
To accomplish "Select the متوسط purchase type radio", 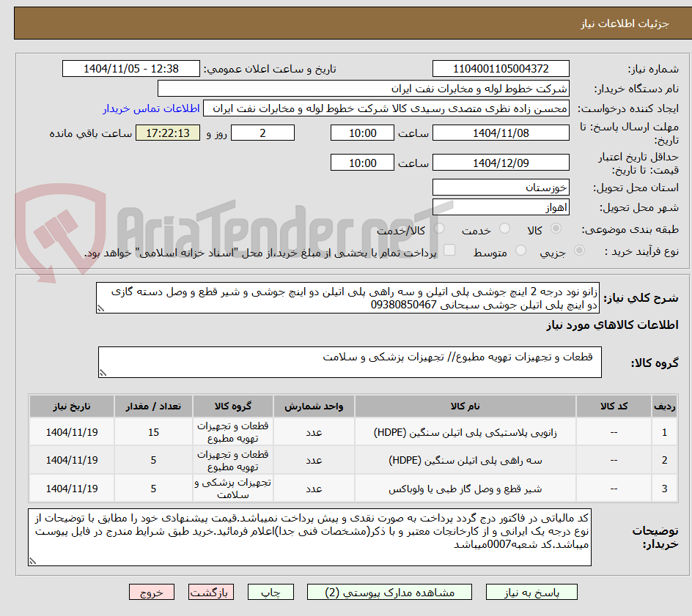I will [x=520, y=251].
